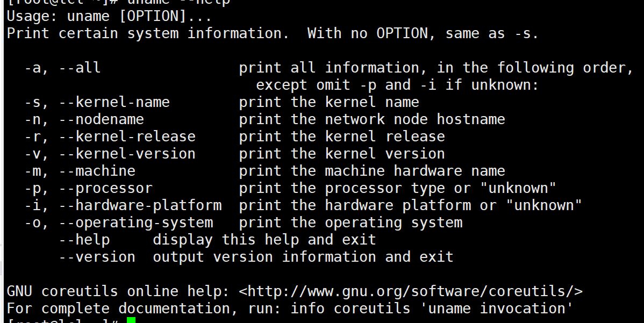Click the '--operating-system' option text
The width and height of the screenshot is (644, 323).
(136, 223)
